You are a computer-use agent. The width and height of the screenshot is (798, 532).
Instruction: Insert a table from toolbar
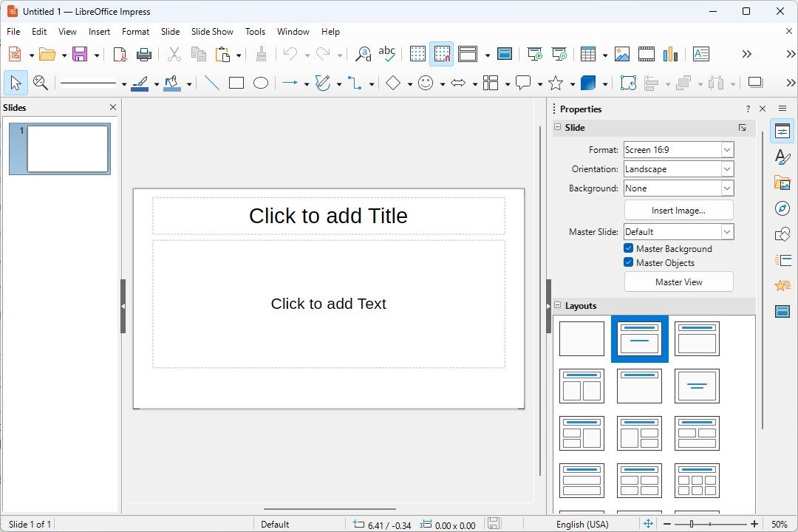[588, 54]
